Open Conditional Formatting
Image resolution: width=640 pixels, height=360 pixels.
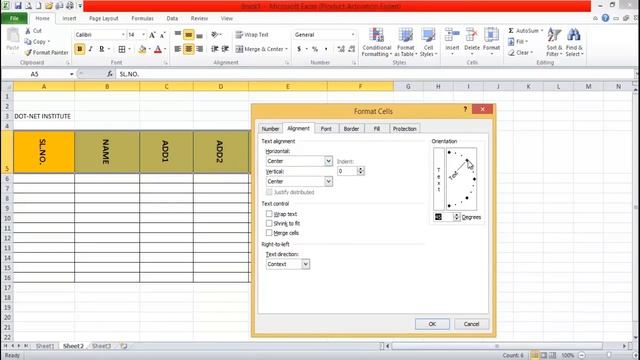[376, 42]
